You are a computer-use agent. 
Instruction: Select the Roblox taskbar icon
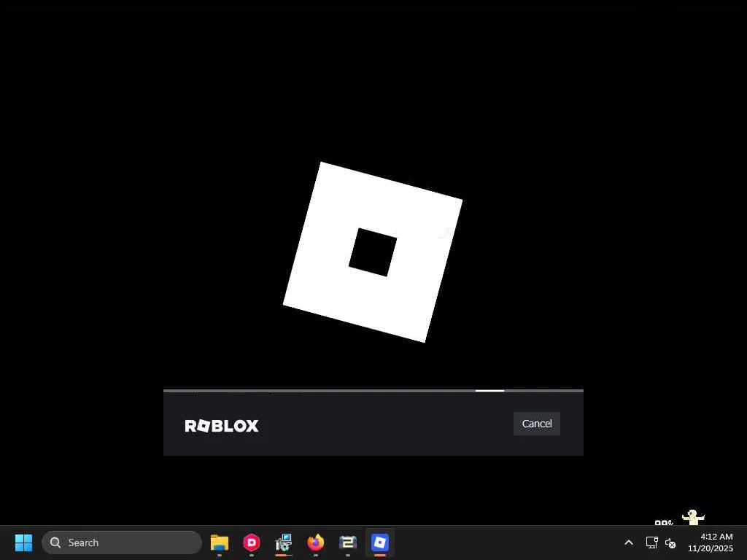click(x=379, y=542)
